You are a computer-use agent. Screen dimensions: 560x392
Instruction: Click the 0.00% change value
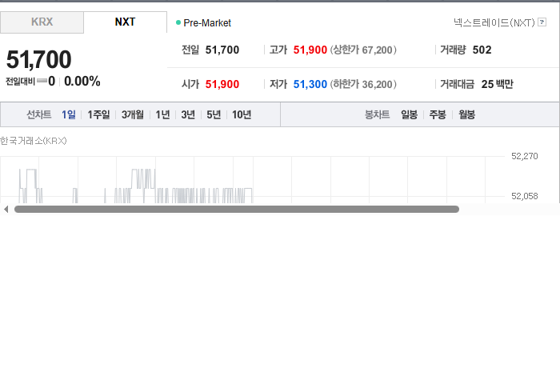[x=82, y=82]
